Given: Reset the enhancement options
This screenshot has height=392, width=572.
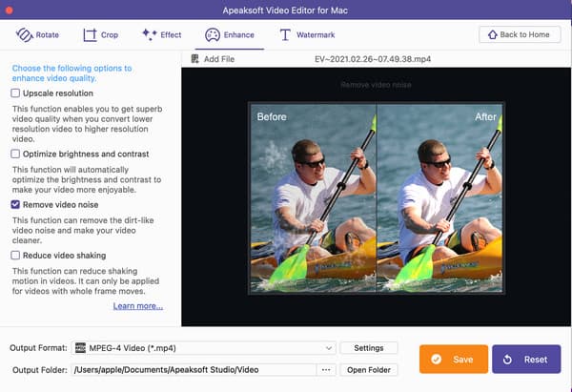Looking at the screenshot, I should tap(526, 360).
